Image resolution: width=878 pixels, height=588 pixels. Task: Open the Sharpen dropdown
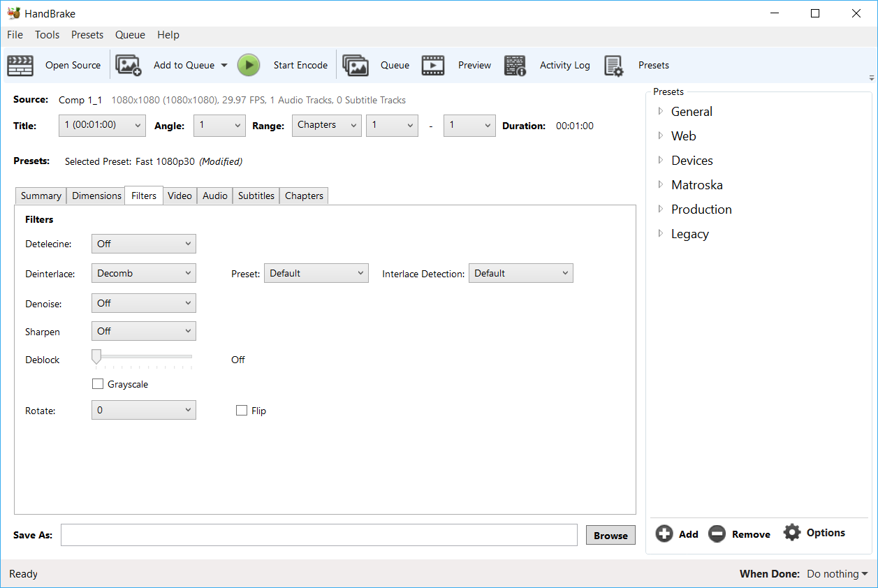[144, 331]
